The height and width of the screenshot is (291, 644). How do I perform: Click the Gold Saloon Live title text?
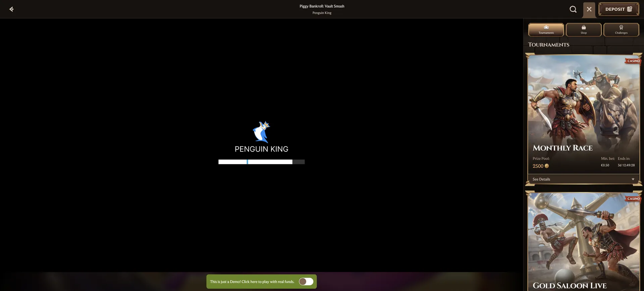tap(570, 286)
